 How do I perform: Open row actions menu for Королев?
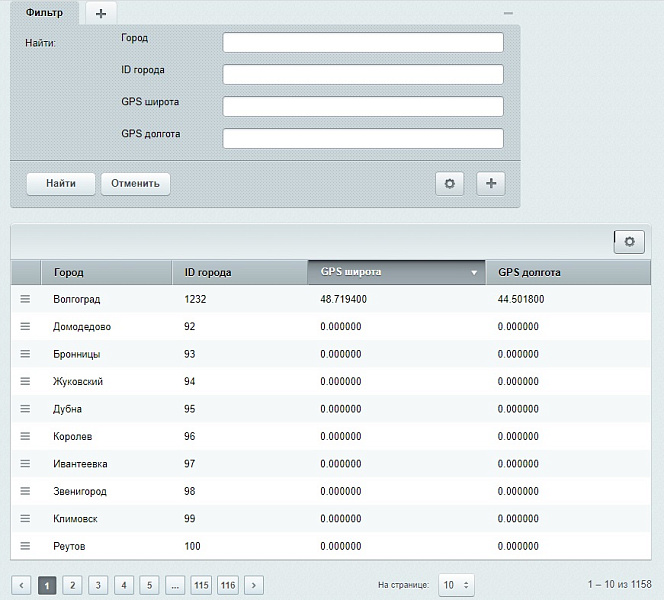point(26,436)
